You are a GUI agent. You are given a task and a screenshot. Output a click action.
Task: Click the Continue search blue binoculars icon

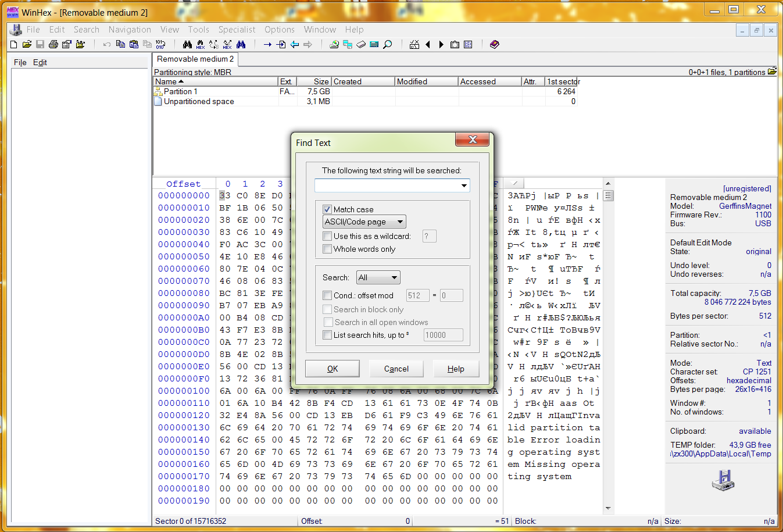(x=241, y=44)
